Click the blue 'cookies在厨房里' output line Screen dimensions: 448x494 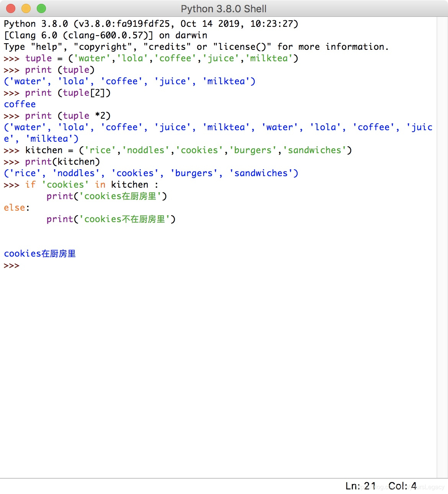point(40,254)
